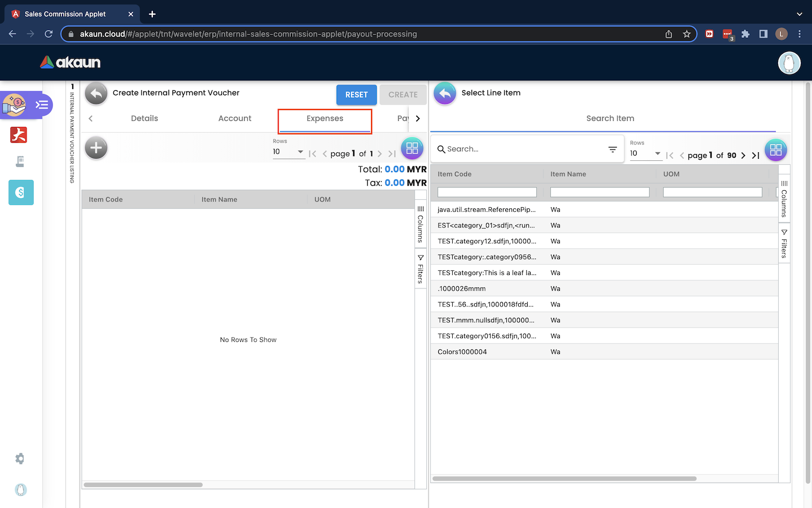Click blue back arrow beside Select Line Item

(445, 94)
